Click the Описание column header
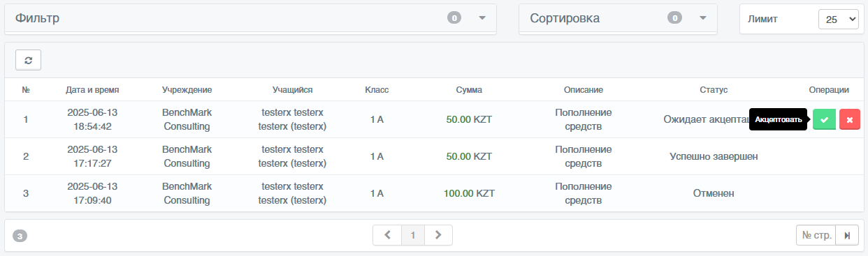This screenshot has height=256, width=868. pos(584,90)
